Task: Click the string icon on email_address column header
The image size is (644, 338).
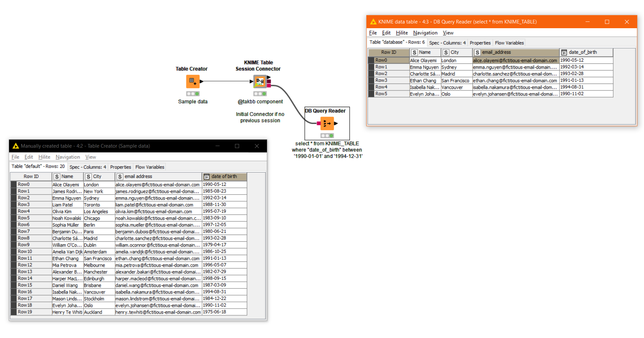Action: [x=477, y=52]
